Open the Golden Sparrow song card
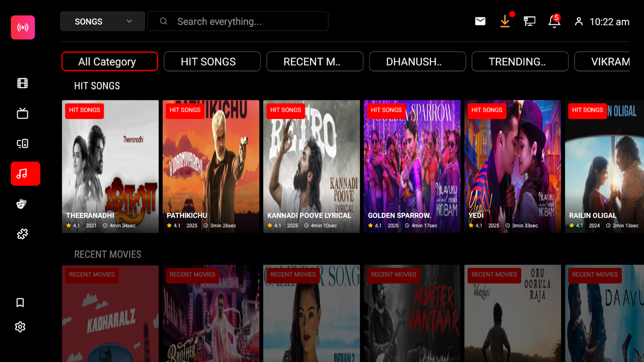The height and width of the screenshot is (362, 644). 412,167
